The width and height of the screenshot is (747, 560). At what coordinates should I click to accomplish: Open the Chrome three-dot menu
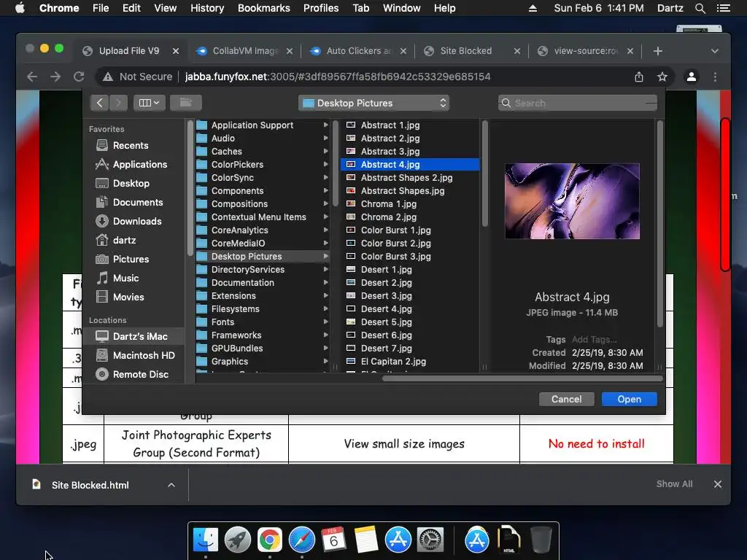(x=715, y=77)
